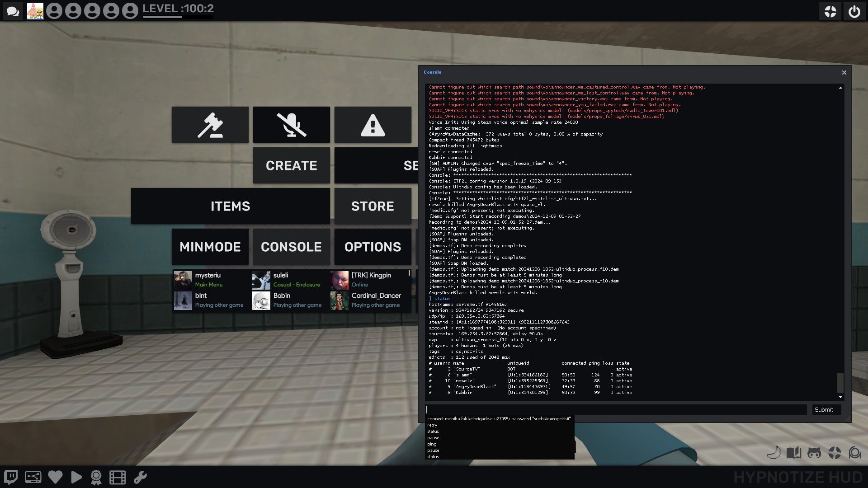
Task: Click the heart favorites icon
Action: click(55, 477)
